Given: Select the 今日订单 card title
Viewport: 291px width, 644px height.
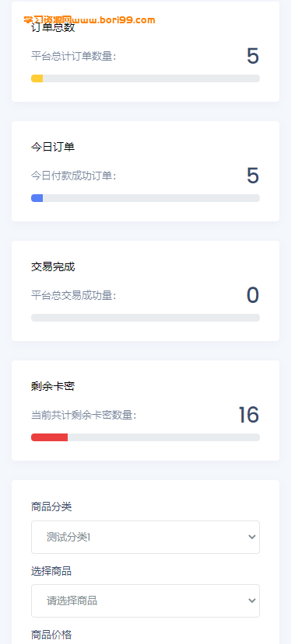Looking at the screenshot, I should (x=53, y=147).
